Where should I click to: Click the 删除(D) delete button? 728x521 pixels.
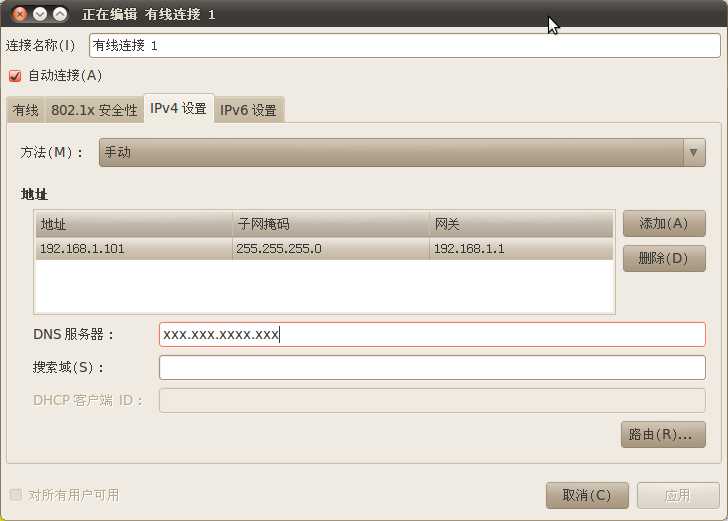[x=664, y=258]
